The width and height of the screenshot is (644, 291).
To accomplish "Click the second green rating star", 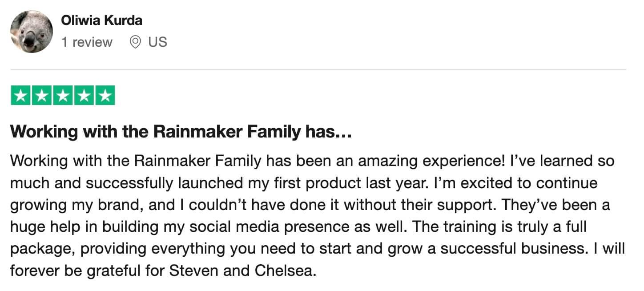I will (41, 95).
